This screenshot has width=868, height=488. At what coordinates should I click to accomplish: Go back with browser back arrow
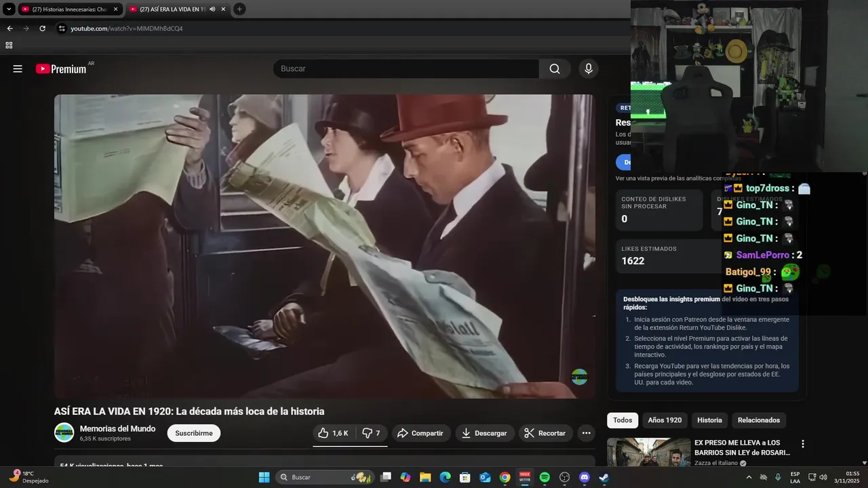[x=9, y=28]
